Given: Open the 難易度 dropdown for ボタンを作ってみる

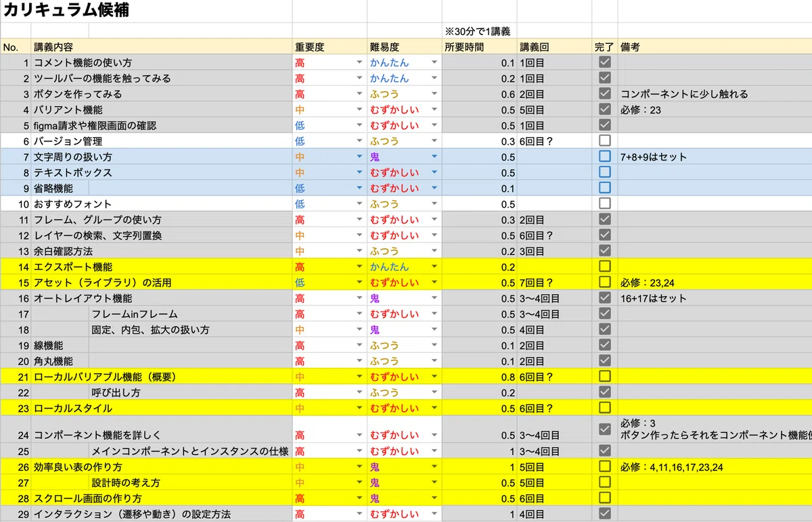Looking at the screenshot, I should [x=434, y=94].
